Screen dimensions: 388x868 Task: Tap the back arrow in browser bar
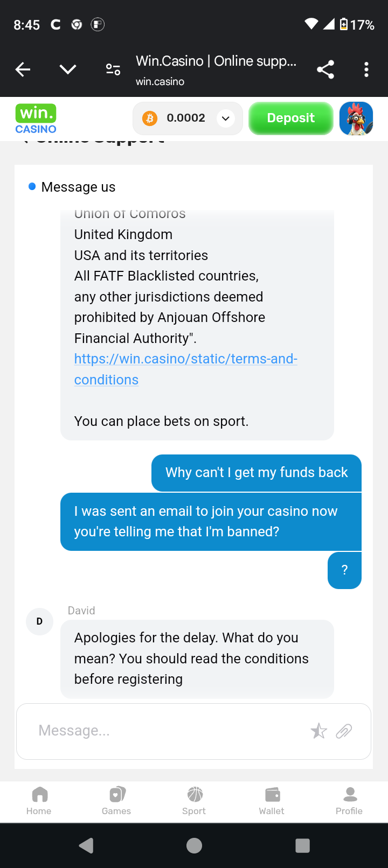pos(23,69)
